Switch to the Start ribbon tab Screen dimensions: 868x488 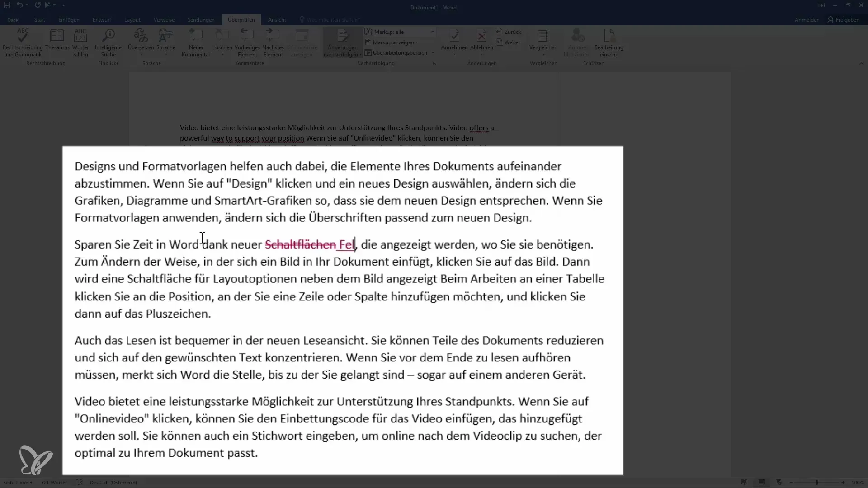pyautogui.click(x=40, y=20)
